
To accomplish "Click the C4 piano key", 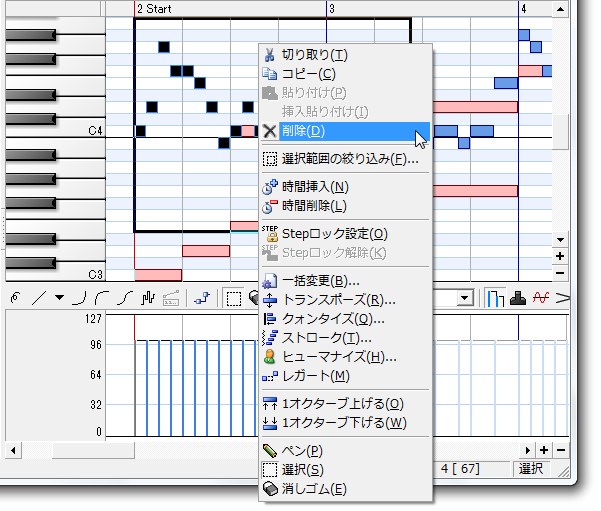I will (56, 131).
